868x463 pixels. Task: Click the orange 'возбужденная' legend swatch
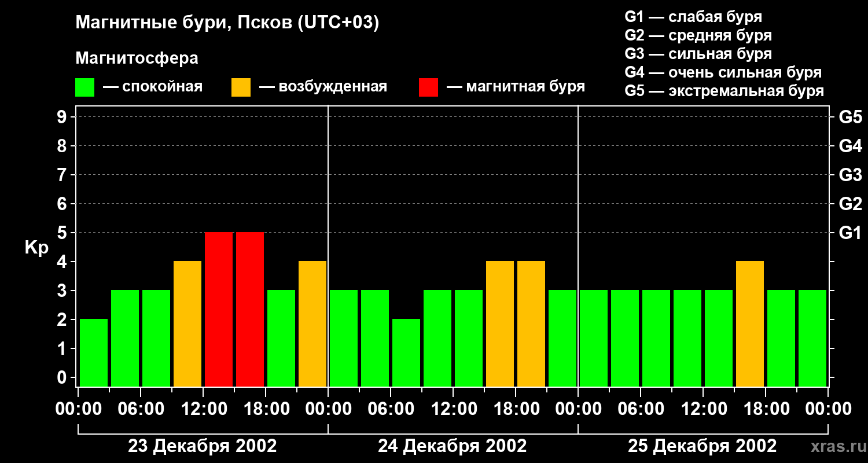tap(241, 87)
